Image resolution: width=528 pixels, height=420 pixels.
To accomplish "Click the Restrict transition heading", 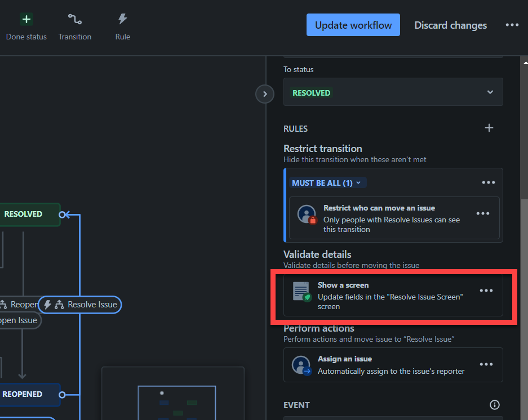I will [x=322, y=149].
